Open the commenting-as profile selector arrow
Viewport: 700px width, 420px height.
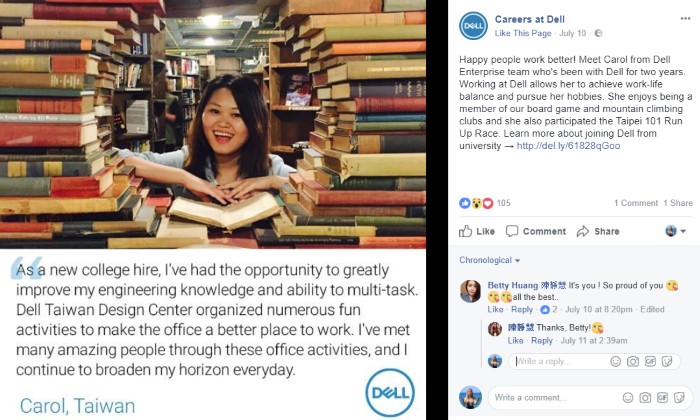tap(683, 231)
